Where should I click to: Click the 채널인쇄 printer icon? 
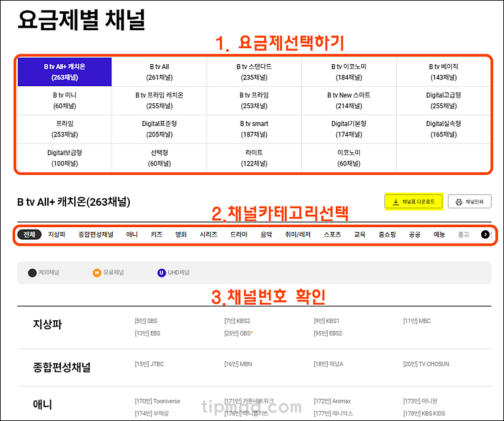459,202
